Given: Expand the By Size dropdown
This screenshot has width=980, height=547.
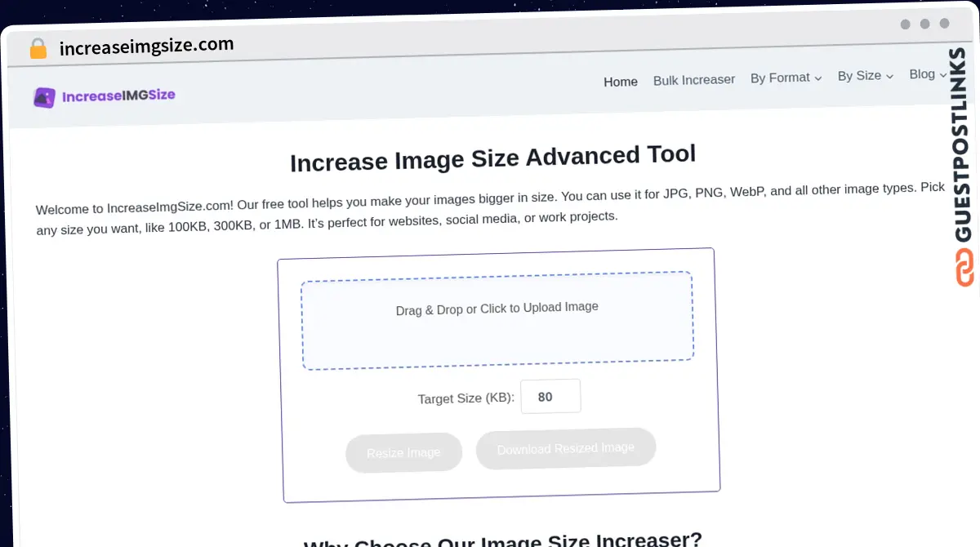Looking at the screenshot, I should [x=866, y=76].
